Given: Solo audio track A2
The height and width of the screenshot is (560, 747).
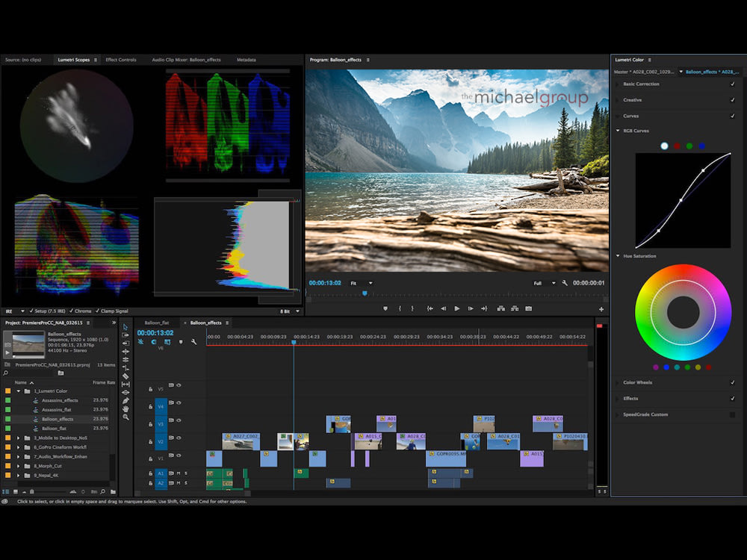Looking at the screenshot, I should [x=186, y=483].
